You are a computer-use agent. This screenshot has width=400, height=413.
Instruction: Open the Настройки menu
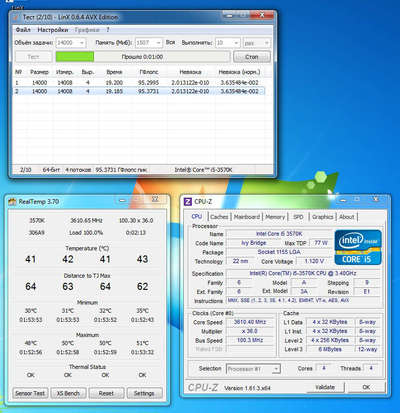(x=53, y=30)
